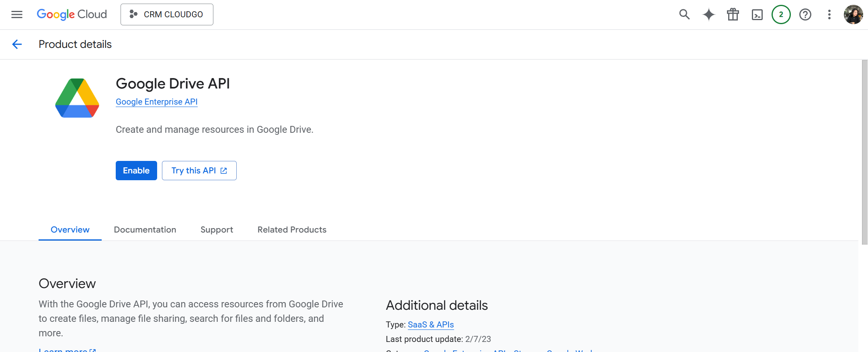Image resolution: width=868 pixels, height=352 pixels.
Task: Follow the Google Enterprise API link
Action: pyautogui.click(x=156, y=102)
